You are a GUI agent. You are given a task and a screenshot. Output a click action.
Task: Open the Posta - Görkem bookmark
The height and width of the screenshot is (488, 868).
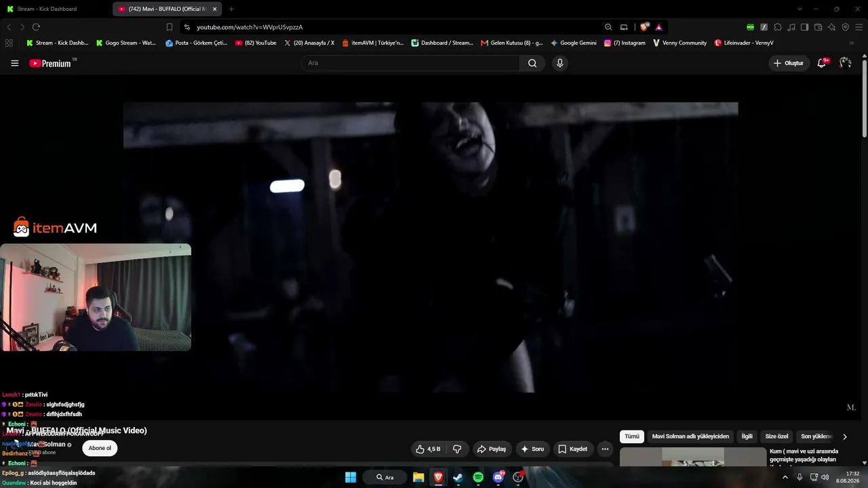[x=197, y=43]
